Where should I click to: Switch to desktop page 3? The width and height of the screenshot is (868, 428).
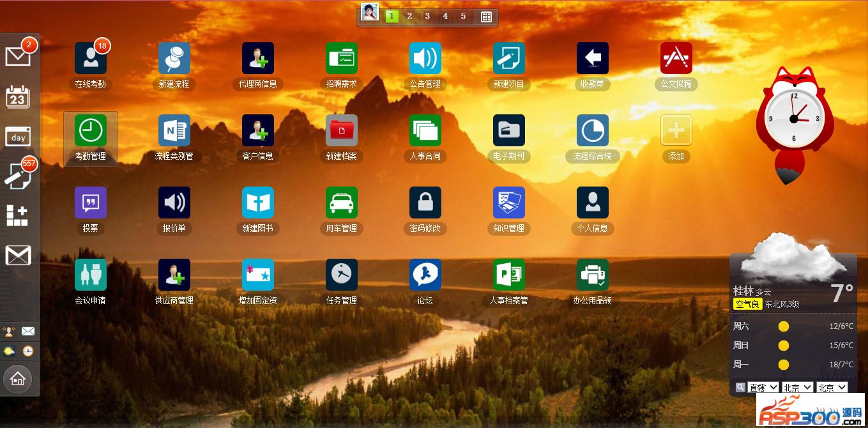427,17
